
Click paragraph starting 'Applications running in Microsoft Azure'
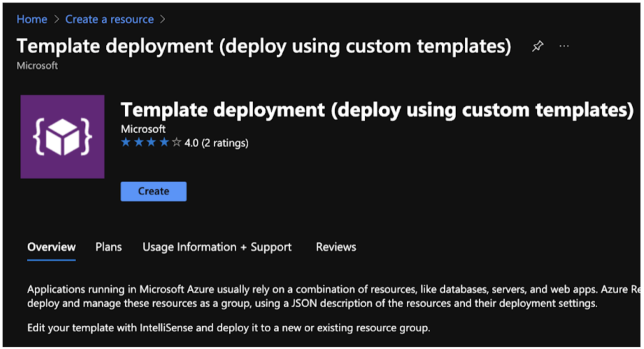[333, 296]
